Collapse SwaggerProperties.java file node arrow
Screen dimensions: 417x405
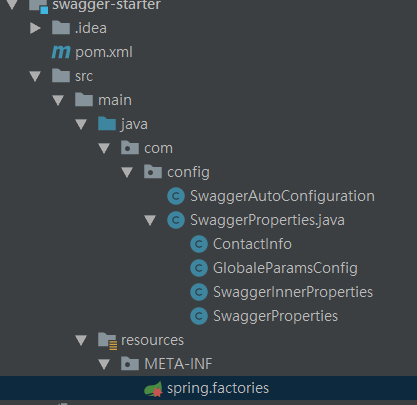coord(150,220)
